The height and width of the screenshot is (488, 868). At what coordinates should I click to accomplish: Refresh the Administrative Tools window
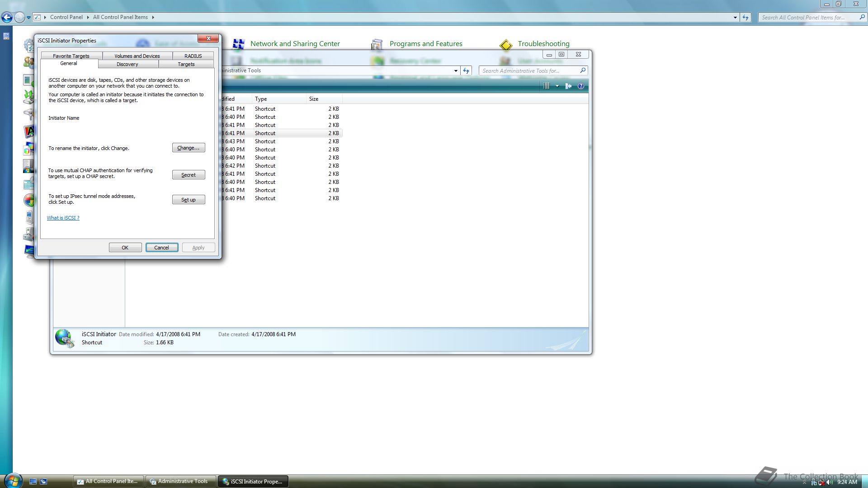pos(466,71)
